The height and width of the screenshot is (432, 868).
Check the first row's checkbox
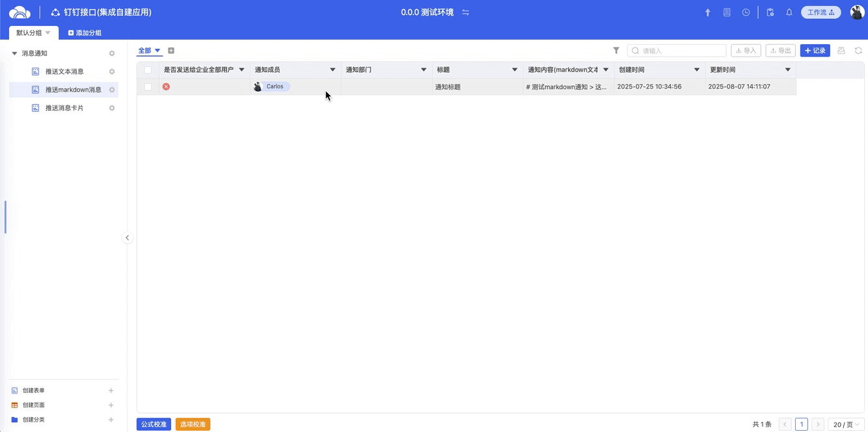(148, 87)
